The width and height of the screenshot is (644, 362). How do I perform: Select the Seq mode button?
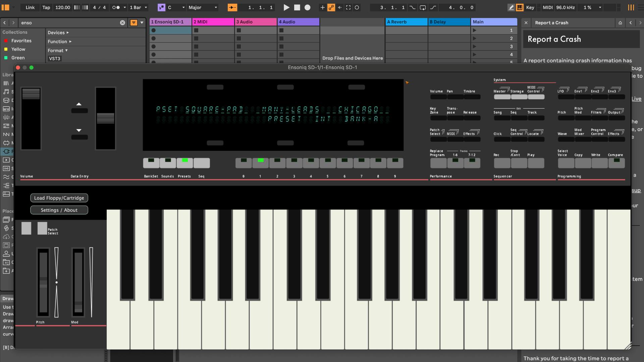tap(202, 163)
